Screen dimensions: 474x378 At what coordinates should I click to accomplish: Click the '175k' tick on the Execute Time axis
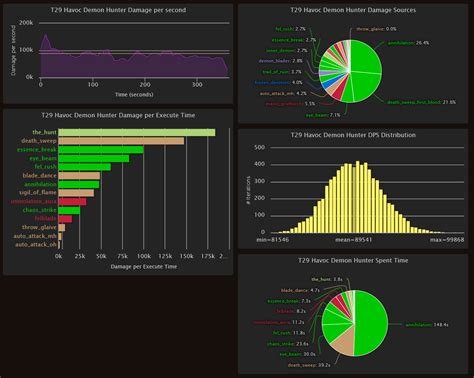(208, 256)
